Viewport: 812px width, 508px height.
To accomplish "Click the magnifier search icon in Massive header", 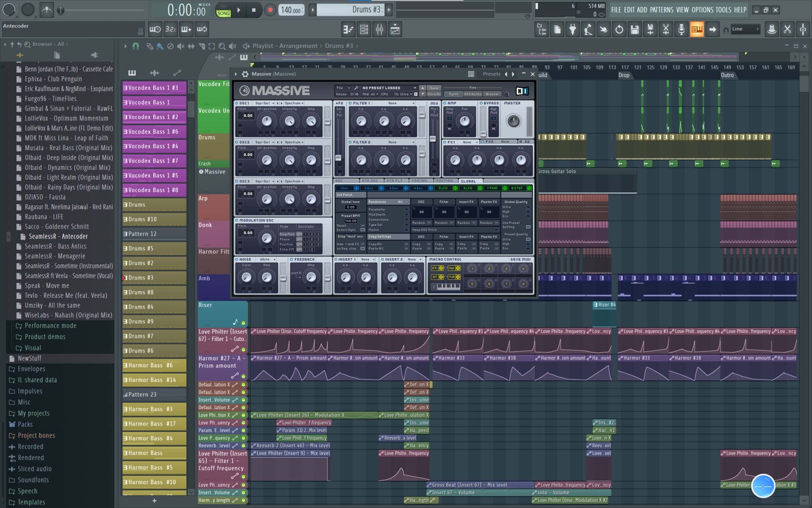I will (356, 88).
